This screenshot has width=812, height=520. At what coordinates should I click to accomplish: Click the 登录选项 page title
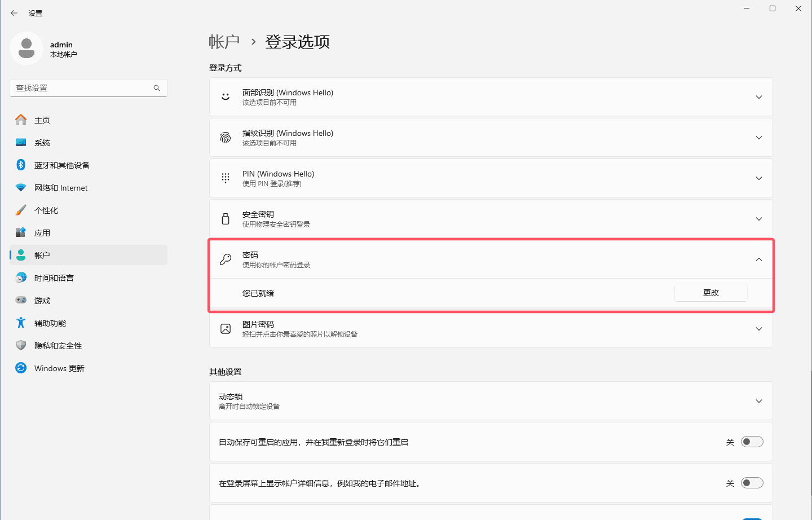(x=298, y=42)
